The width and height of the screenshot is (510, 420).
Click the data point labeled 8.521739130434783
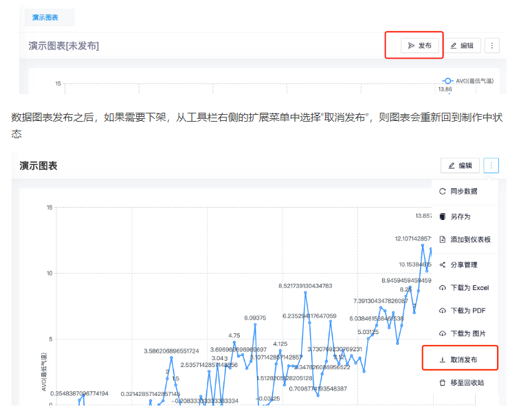(x=305, y=292)
